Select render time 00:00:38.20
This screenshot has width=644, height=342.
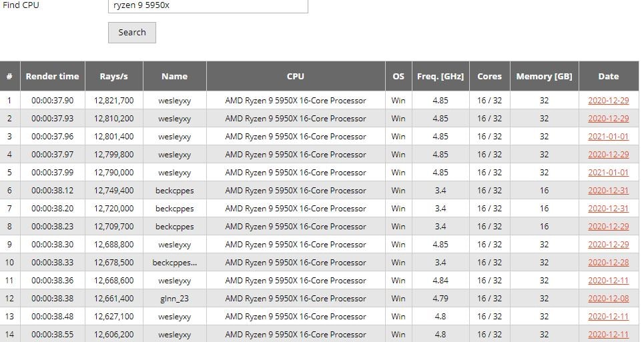[52, 209]
